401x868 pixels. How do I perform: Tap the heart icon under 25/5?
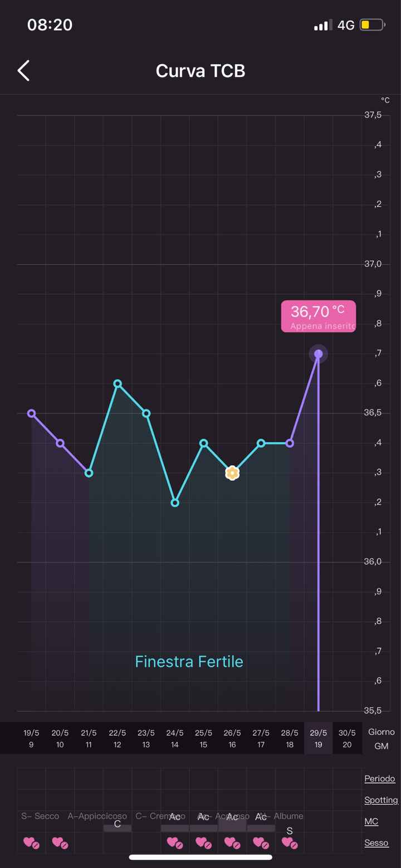point(203,842)
